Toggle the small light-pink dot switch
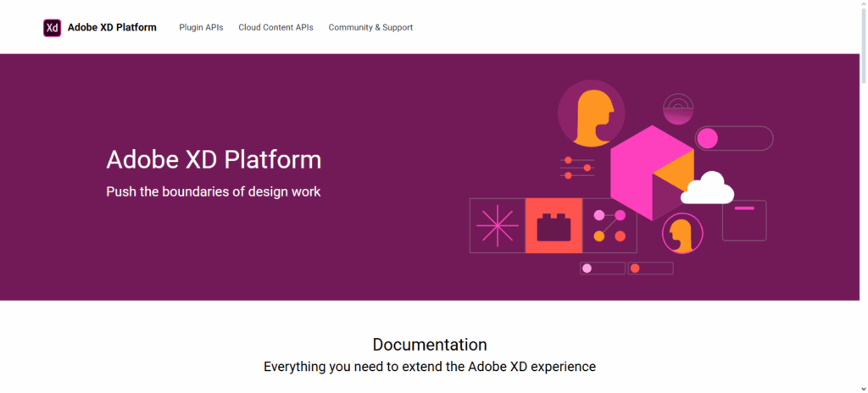 point(602,268)
